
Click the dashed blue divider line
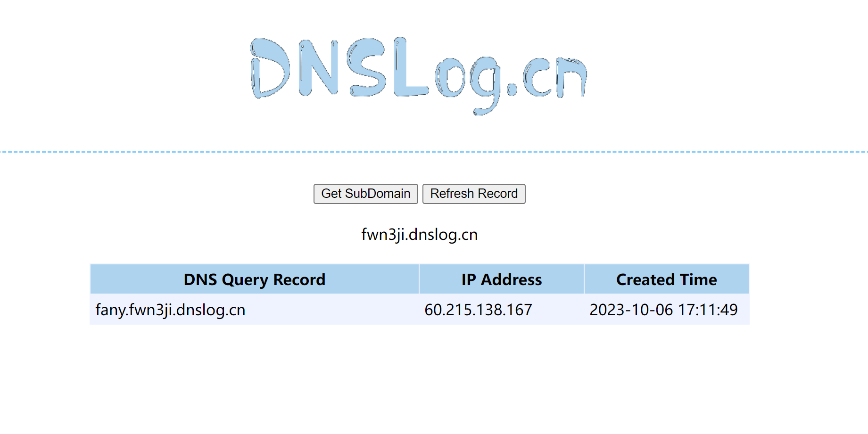[434, 152]
